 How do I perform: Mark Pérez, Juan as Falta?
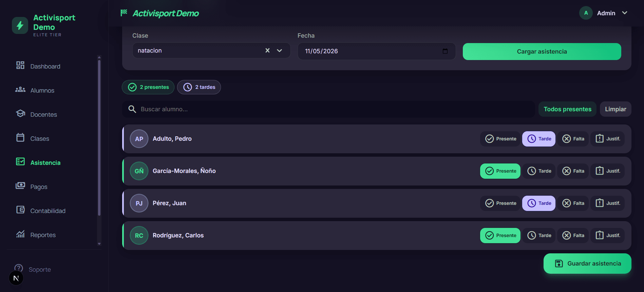[573, 203]
